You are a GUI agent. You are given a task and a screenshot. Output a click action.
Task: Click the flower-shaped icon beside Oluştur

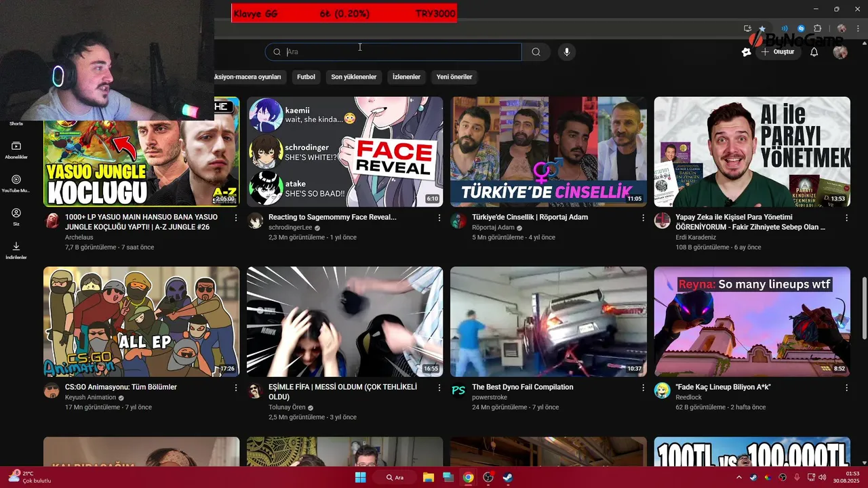747,52
